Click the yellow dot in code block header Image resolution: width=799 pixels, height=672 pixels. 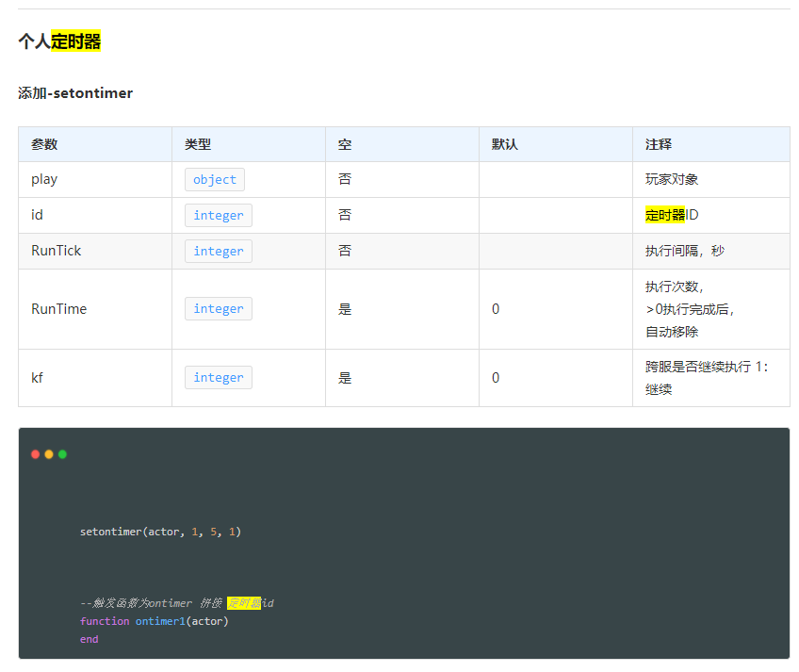click(49, 454)
